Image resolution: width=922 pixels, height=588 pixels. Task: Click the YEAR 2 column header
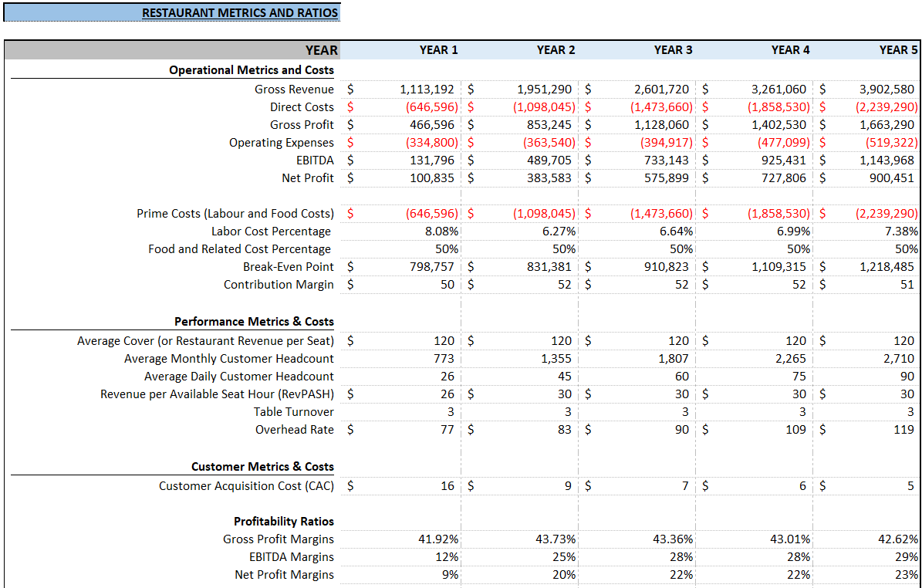coord(556,51)
